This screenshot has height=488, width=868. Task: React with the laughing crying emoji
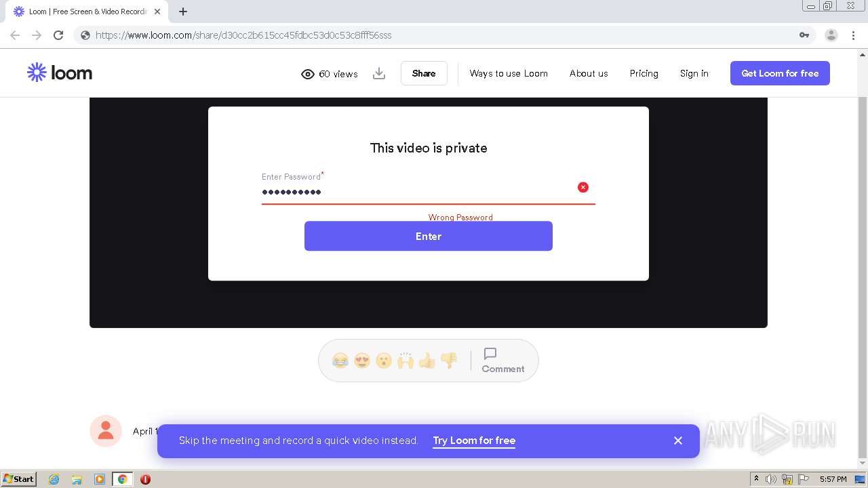[340, 361]
